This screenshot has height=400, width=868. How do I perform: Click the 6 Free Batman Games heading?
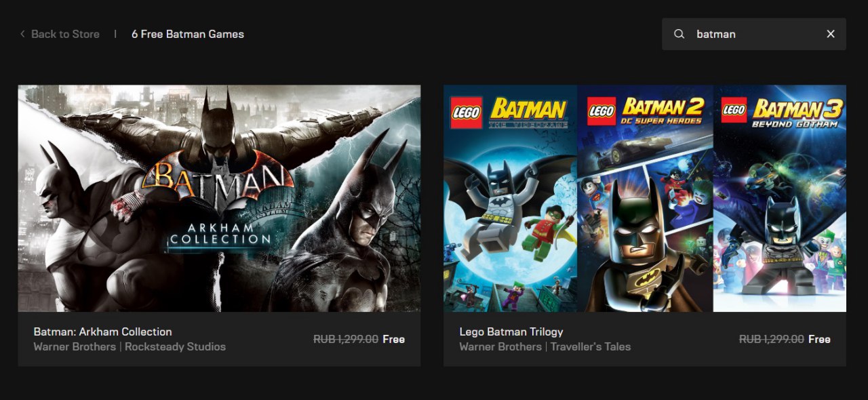pyautogui.click(x=188, y=34)
